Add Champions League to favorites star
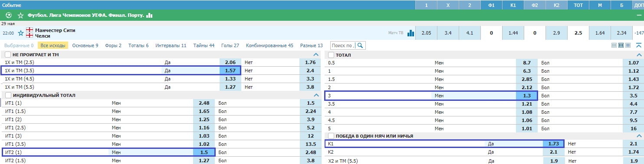The image size is (644, 164). [20, 15]
